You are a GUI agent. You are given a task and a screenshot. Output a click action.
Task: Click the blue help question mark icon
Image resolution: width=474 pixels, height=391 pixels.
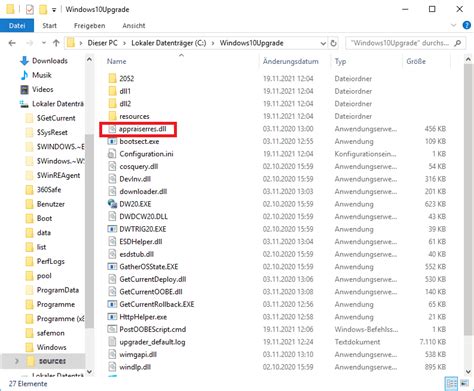coord(467,25)
